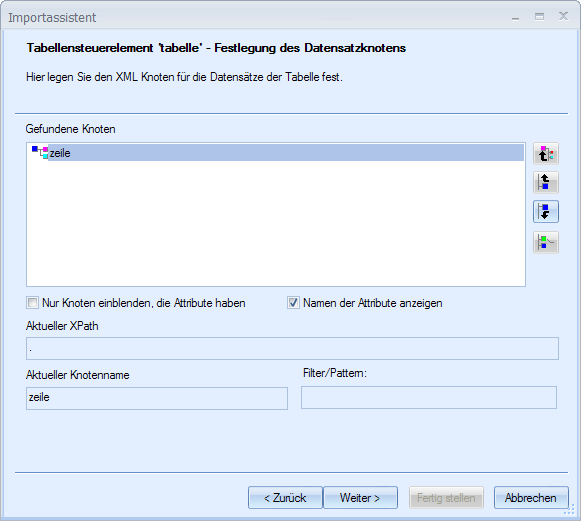
Task: Click the 'Fertig stellen' button
Action: pyautogui.click(x=446, y=498)
